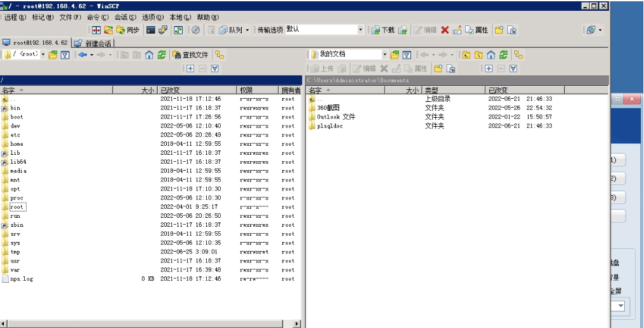Screen dimensions: 644x328
Task: Click the remote panel scrollbar right arrow
Action: (297, 324)
